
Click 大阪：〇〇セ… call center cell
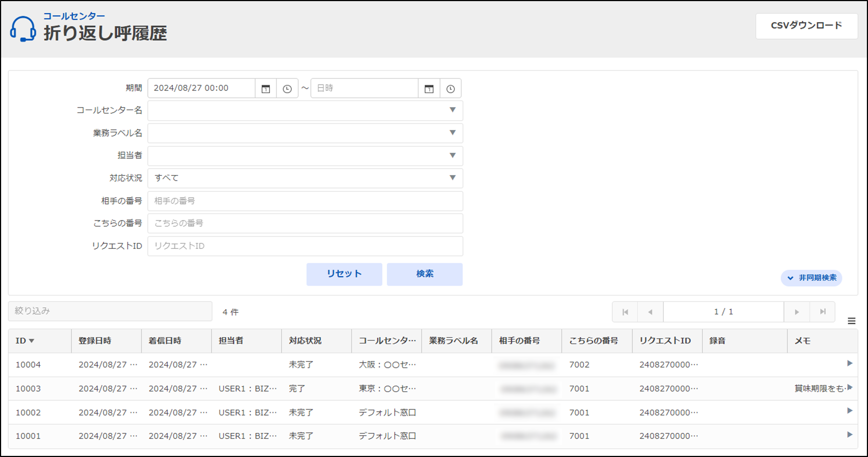(387, 365)
